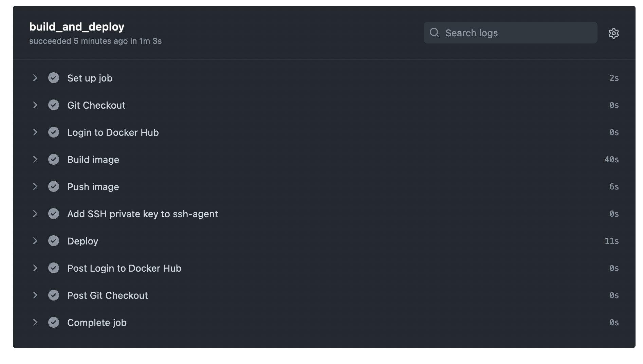Click the Complete job step label
The height and width of the screenshot is (364, 643).
97,323
